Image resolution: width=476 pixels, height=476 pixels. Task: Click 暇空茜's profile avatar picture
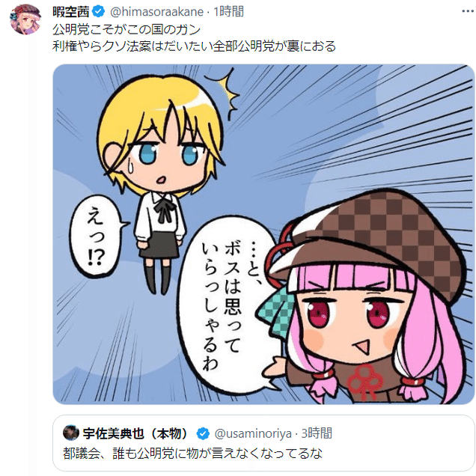tap(25, 19)
